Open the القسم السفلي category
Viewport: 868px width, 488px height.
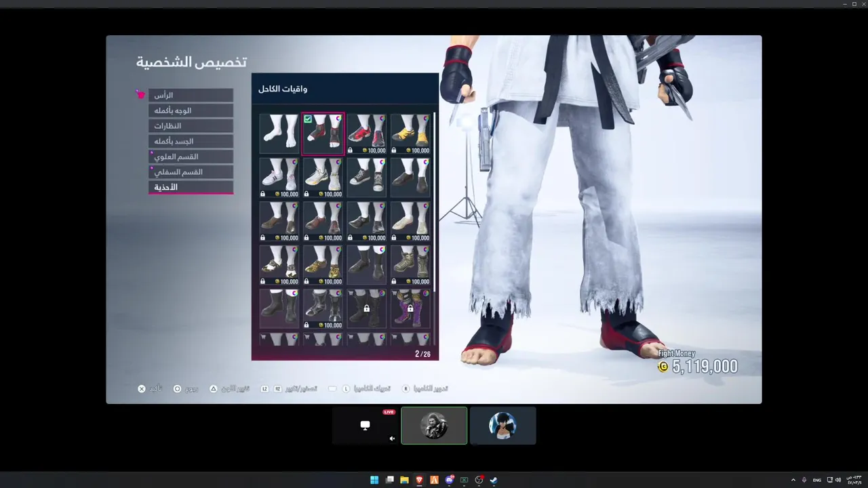pos(191,172)
